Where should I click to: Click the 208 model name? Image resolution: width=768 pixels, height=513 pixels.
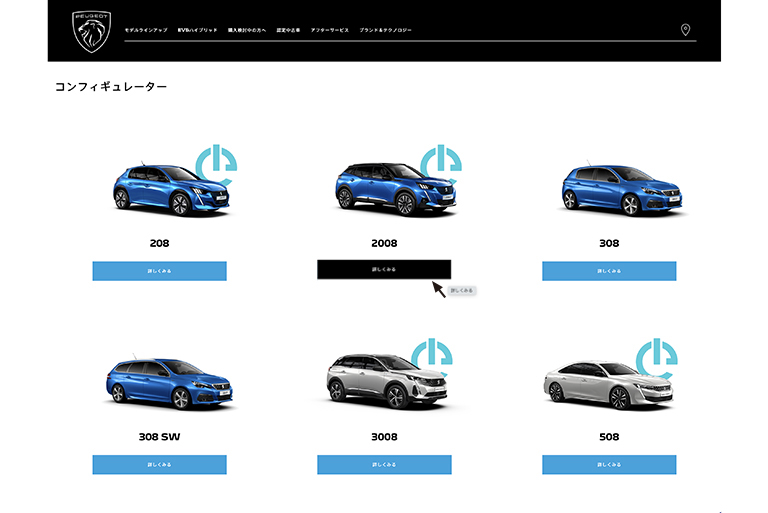click(x=159, y=243)
